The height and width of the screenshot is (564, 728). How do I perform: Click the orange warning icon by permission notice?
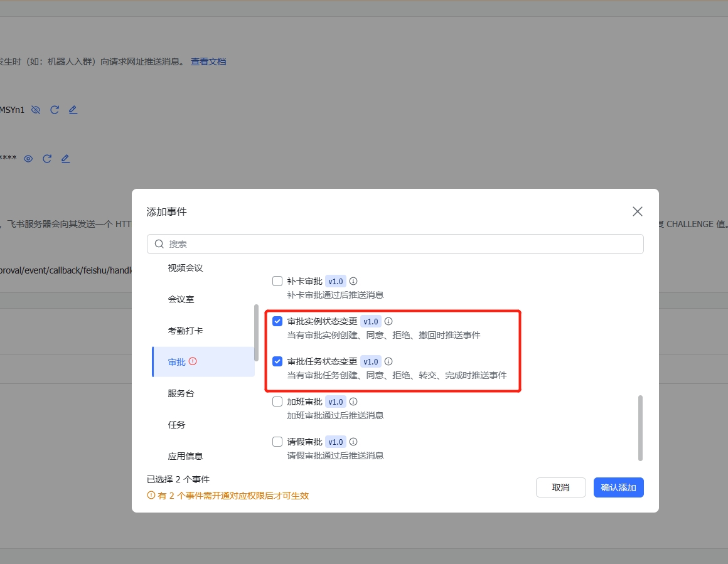point(151,495)
